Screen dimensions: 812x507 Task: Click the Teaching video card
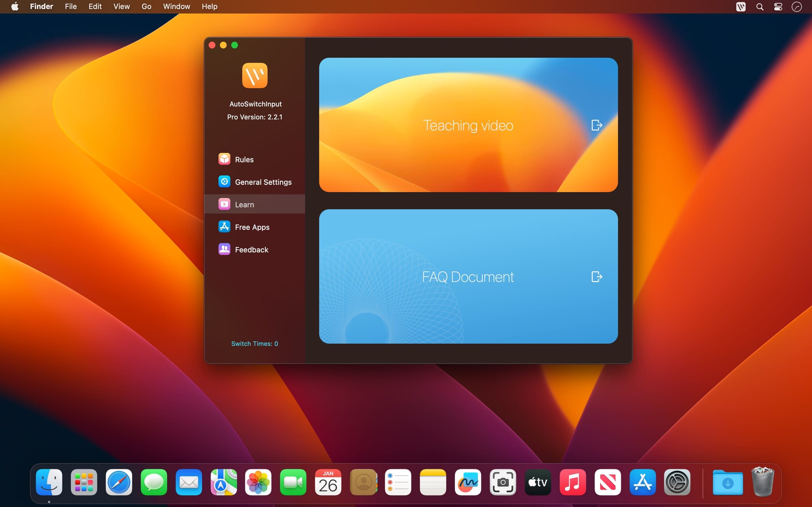(468, 125)
